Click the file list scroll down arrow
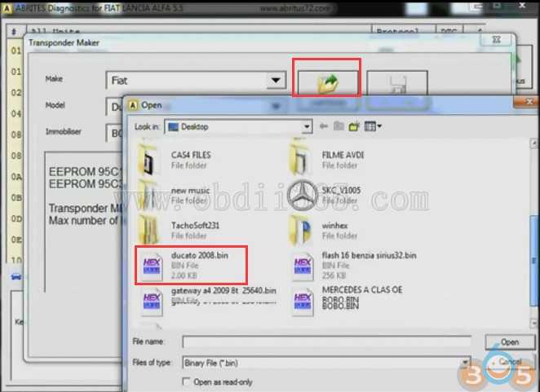540x392 pixels. (534, 323)
